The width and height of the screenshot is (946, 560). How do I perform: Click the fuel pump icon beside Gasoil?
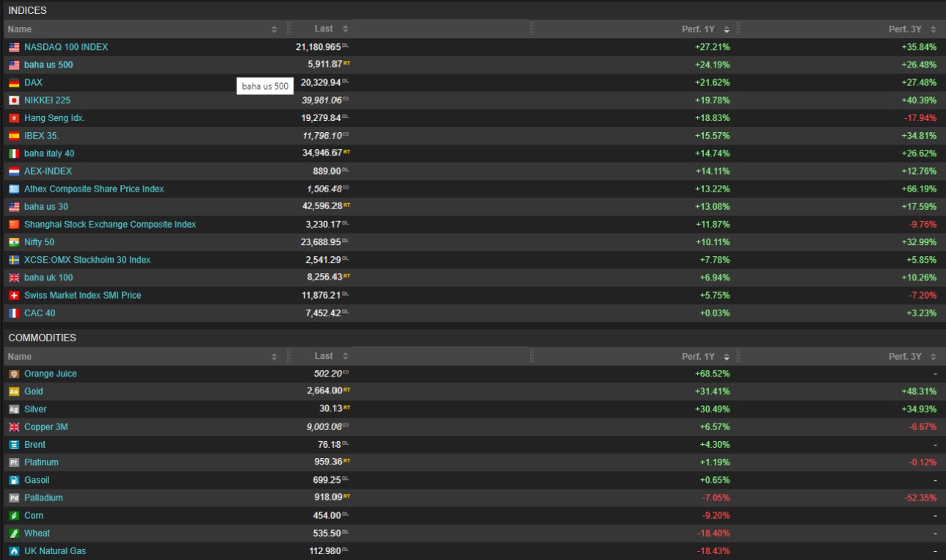[14, 480]
